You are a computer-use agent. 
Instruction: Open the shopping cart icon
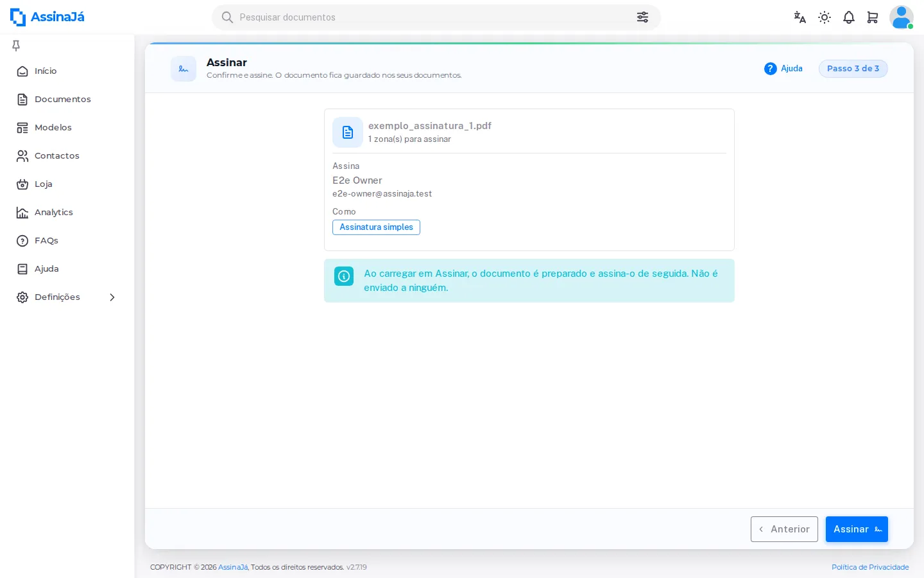(x=873, y=17)
